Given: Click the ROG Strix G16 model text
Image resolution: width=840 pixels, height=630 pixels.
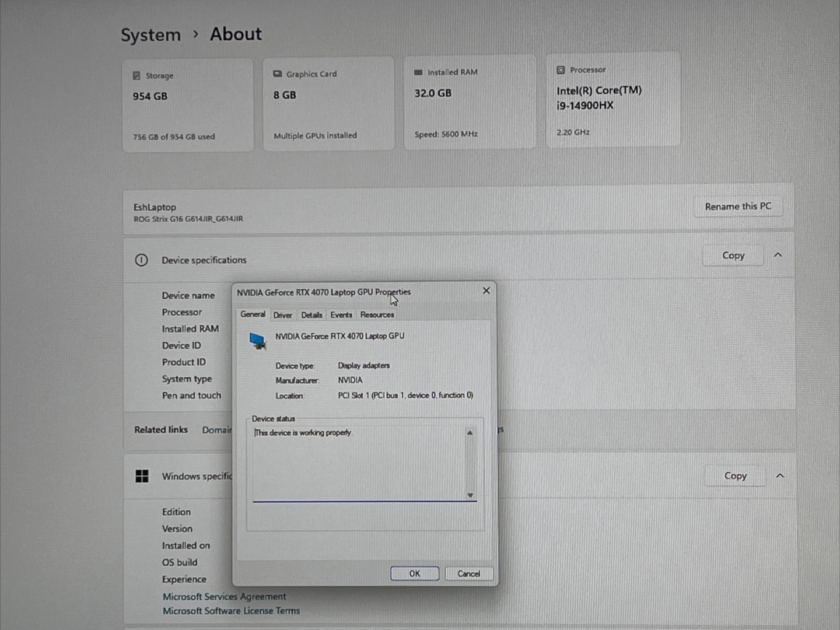Looking at the screenshot, I should tap(188, 219).
